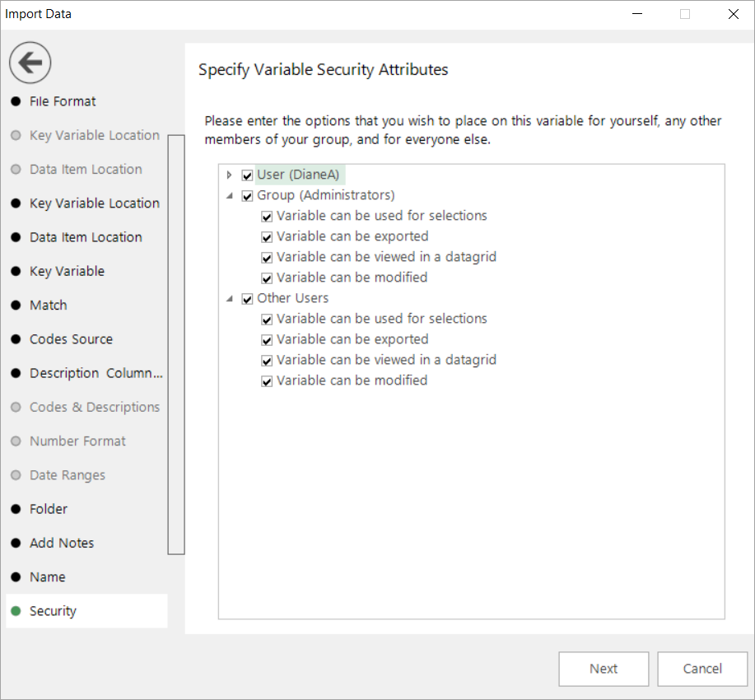Uncheck the User (DianeA) checkbox
This screenshot has width=755, height=700.
(x=248, y=175)
